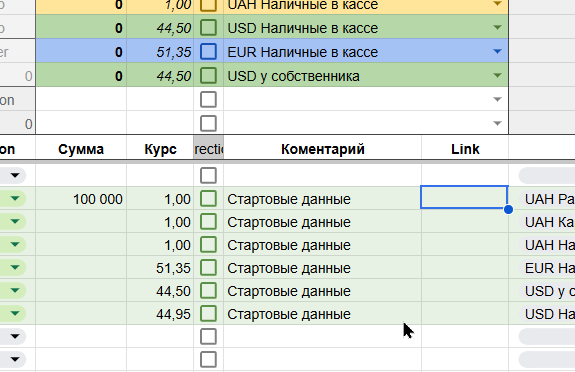Select the Курс cell 51,35 in Стартовые данные row
The height and width of the screenshot is (372, 575).
pos(160,268)
